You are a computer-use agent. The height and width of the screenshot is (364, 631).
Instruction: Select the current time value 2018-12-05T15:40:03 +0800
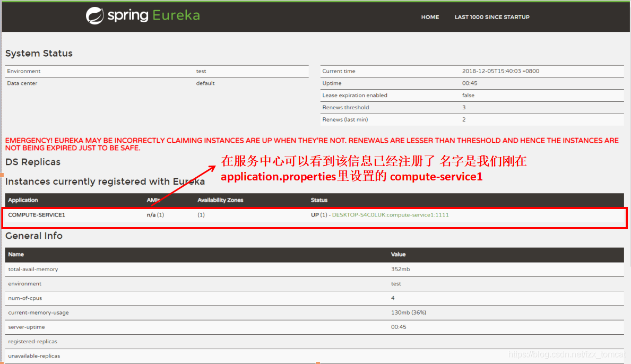500,71
